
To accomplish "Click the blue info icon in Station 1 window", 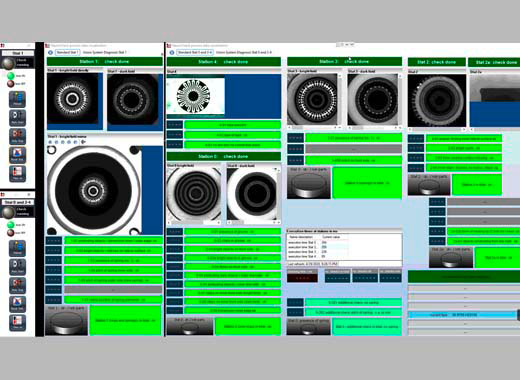I will 50,52.
